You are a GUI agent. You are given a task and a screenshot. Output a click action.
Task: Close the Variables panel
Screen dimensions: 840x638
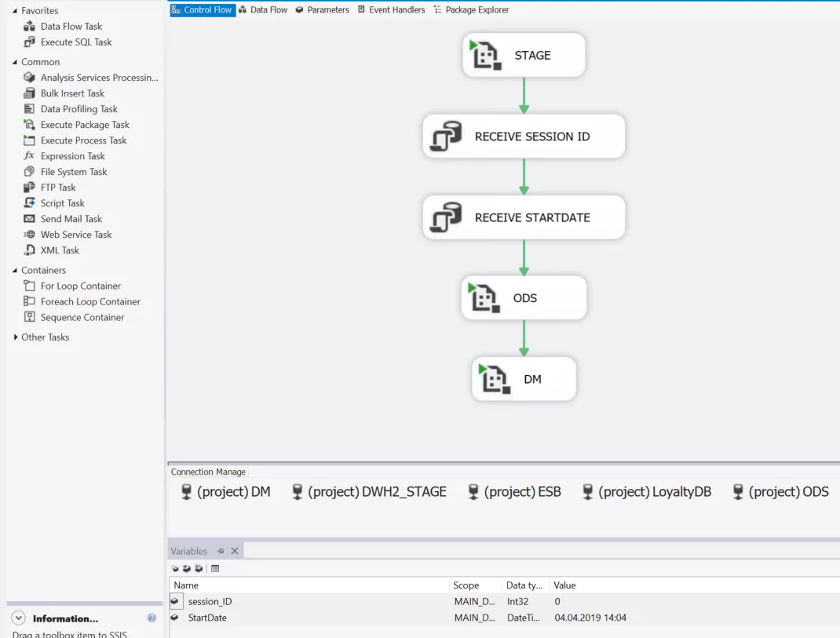click(x=235, y=551)
